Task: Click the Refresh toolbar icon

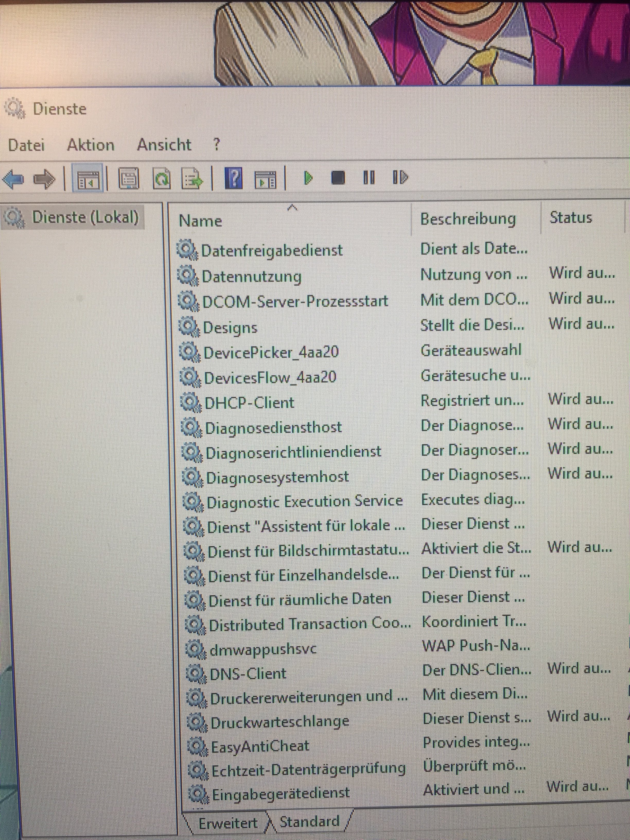Action: coord(162,179)
